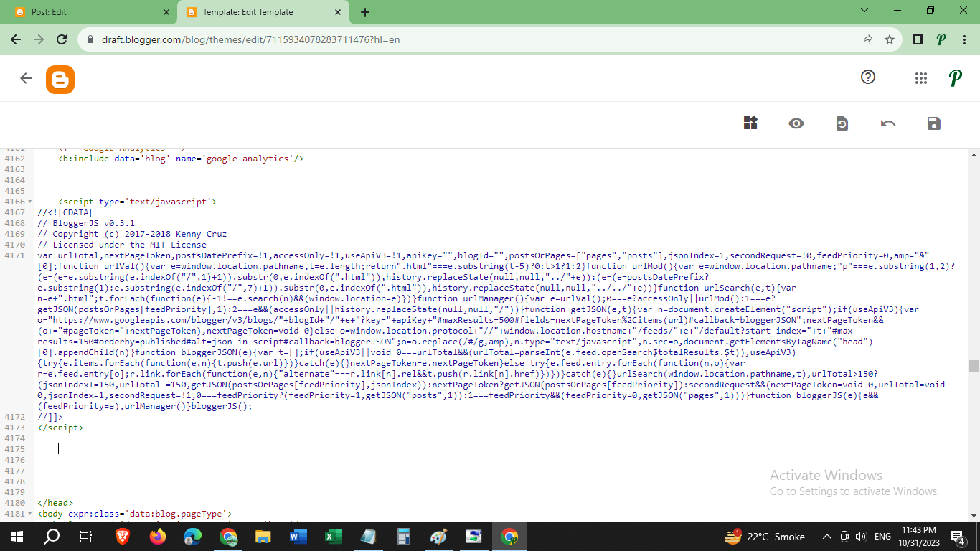Click the "//<![CDATA[" line
The width and height of the screenshot is (980, 551).
click(65, 212)
